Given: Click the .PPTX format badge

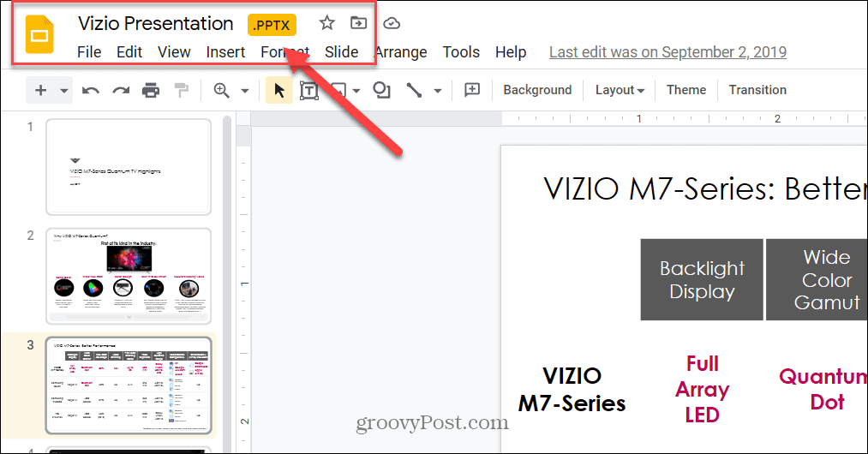Looking at the screenshot, I should [x=272, y=25].
